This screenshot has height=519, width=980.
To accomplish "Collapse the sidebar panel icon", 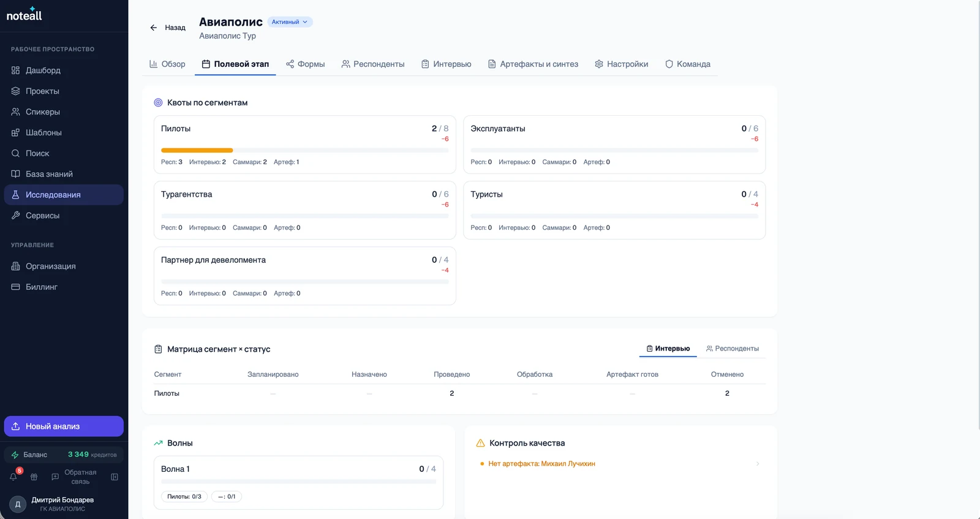I will tap(115, 477).
